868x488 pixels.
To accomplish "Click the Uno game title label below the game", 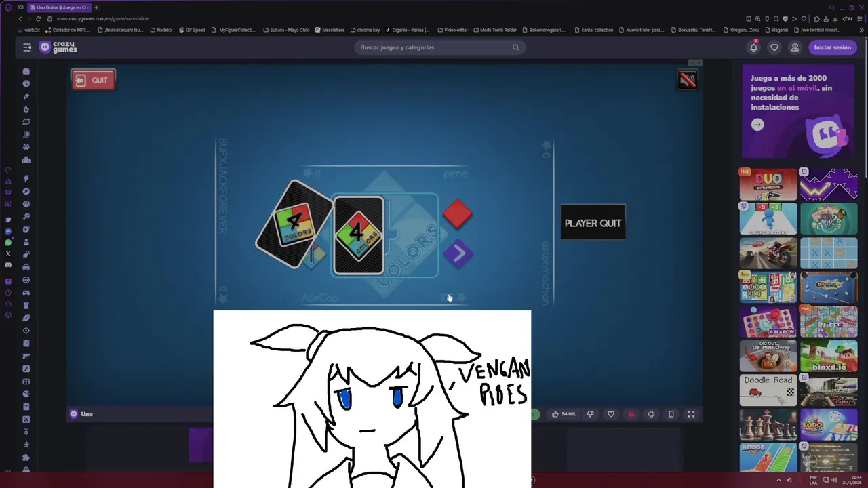I will pos(87,414).
